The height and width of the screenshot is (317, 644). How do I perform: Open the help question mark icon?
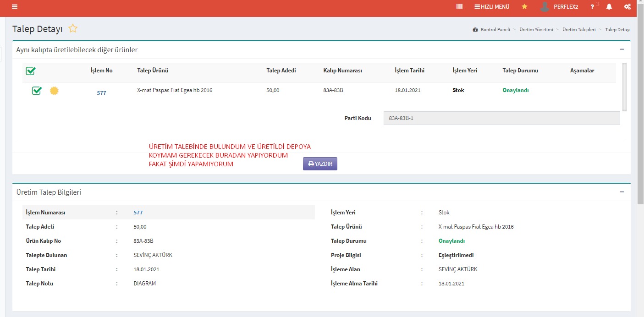593,7
